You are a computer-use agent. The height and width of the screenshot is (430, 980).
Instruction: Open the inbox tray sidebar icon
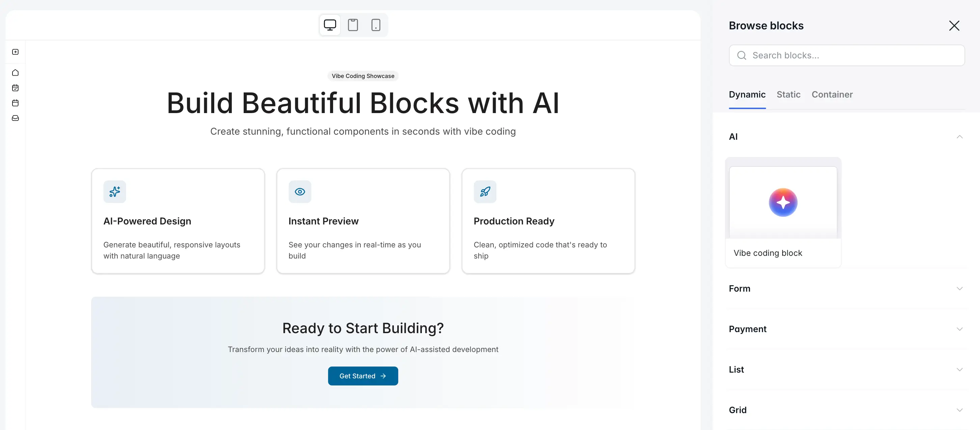tap(15, 118)
